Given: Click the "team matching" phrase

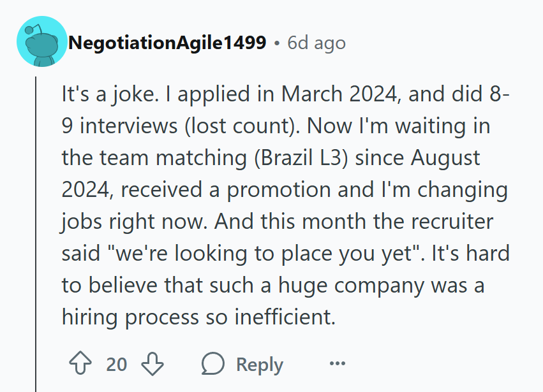Looking at the screenshot, I should pyautogui.click(x=174, y=158).
